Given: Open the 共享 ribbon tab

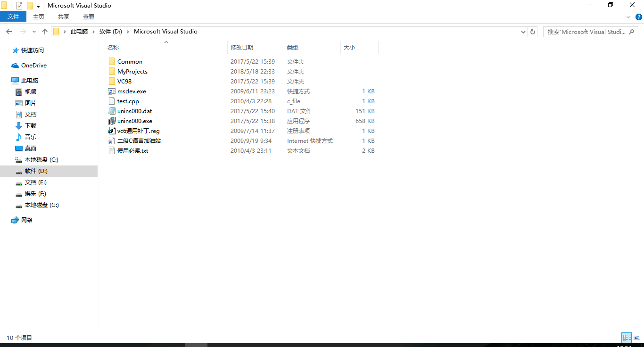Looking at the screenshot, I should pos(64,17).
